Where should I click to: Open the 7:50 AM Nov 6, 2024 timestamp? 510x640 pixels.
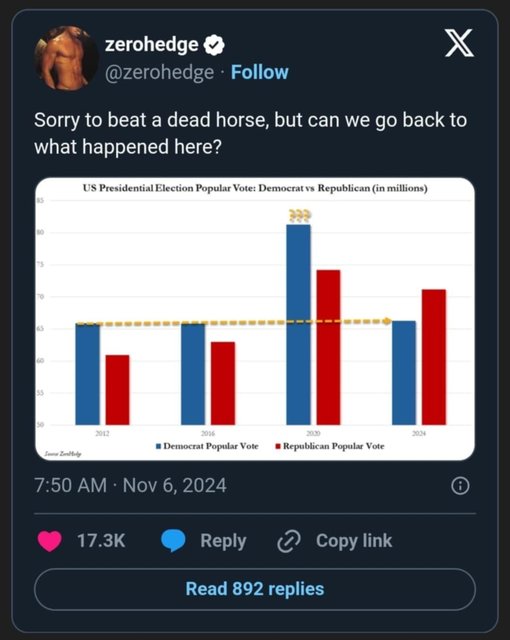(131, 486)
